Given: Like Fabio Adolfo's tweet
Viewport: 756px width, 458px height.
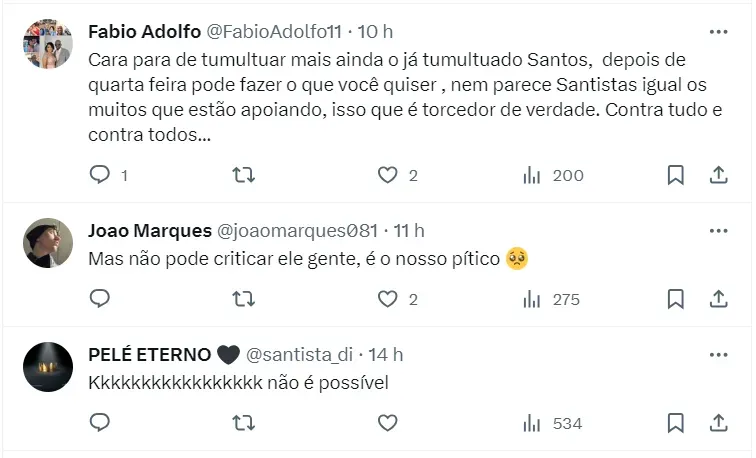Looking at the screenshot, I should tap(388, 175).
